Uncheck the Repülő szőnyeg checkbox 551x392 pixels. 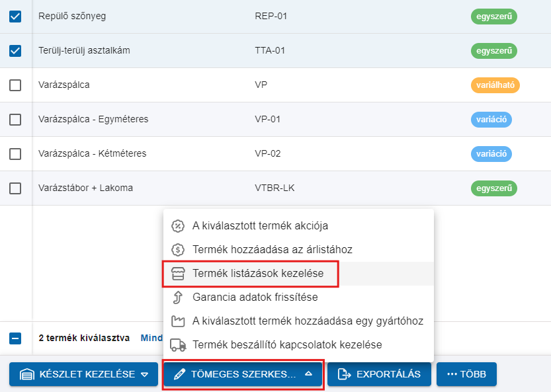coord(15,17)
